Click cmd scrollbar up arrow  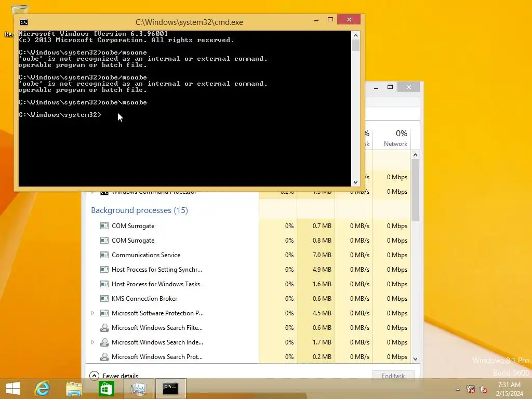click(355, 35)
